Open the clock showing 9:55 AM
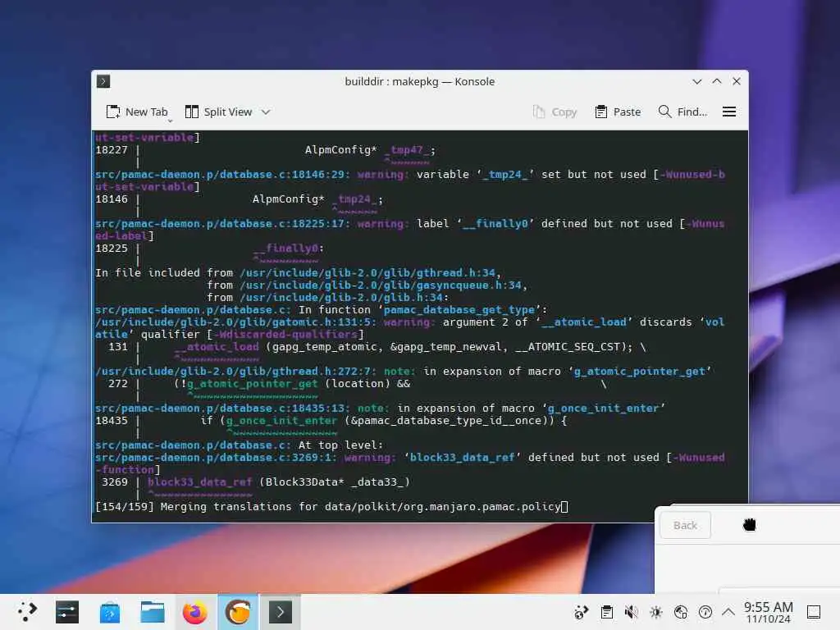The height and width of the screenshot is (630, 840). click(x=768, y=612)
